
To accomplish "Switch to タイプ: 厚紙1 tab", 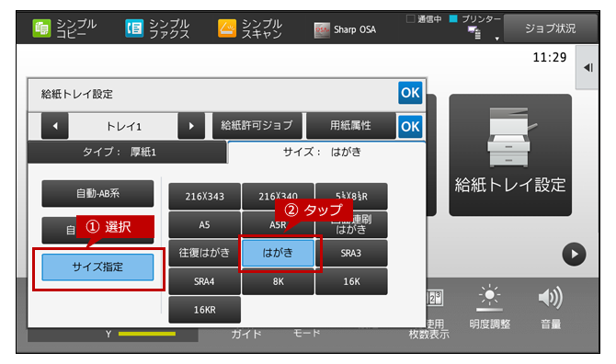I will (127, 152).
